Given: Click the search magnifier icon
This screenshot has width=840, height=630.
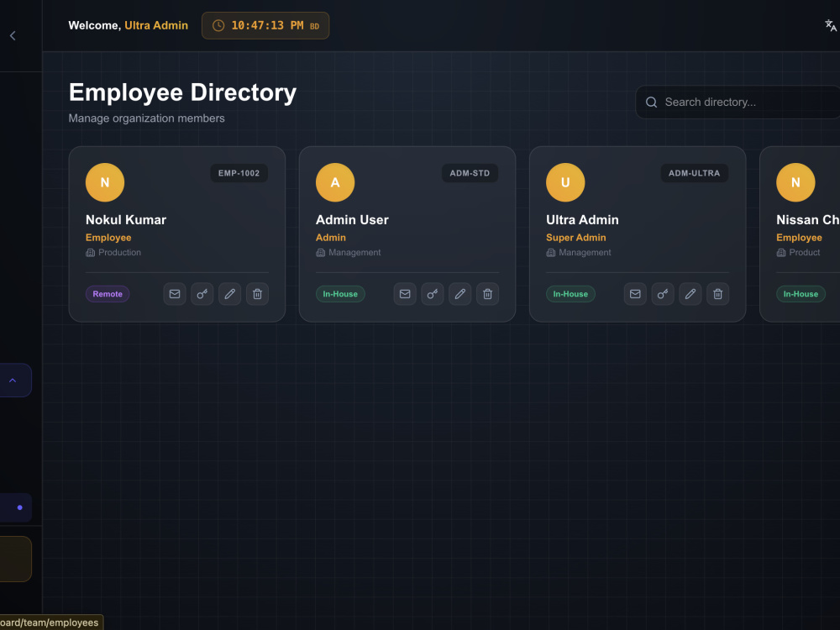Looking at the screenshot, I should click(652, 102).
